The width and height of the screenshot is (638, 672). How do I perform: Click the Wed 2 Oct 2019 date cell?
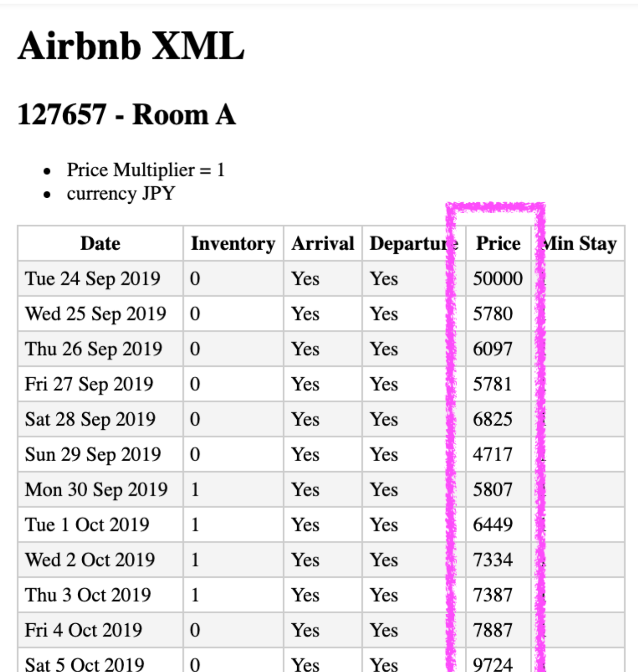[x=90, y=560]
